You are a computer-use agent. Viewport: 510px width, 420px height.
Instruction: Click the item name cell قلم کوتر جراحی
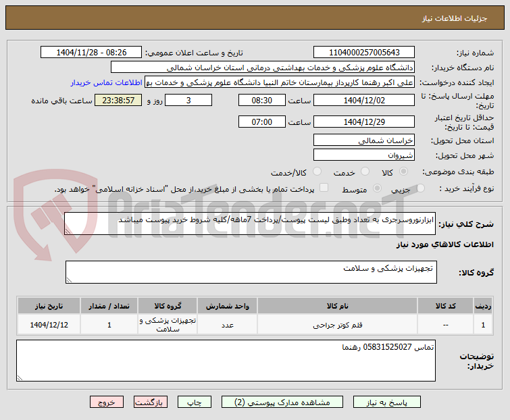(x=337, y=325)
